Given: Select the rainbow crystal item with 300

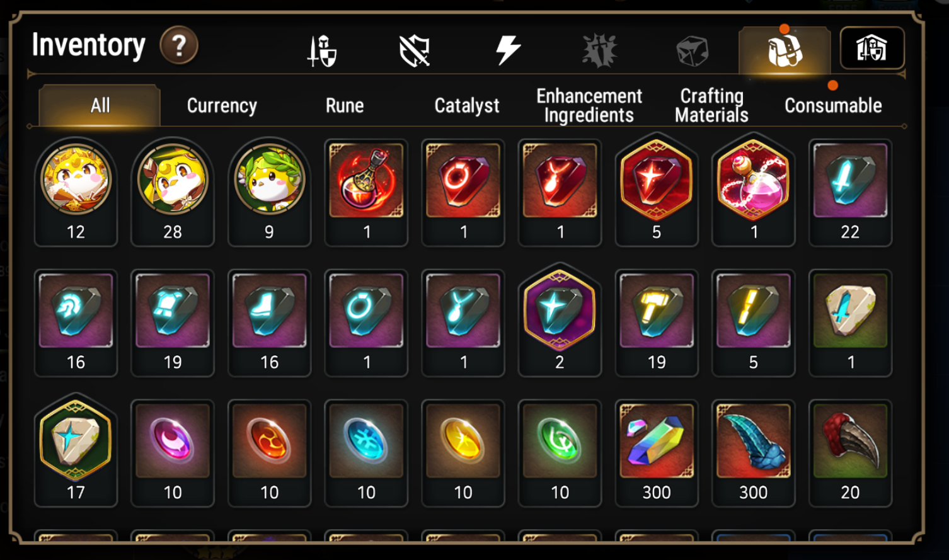Looking at the screenshot, I should click(x=657, y=454).
